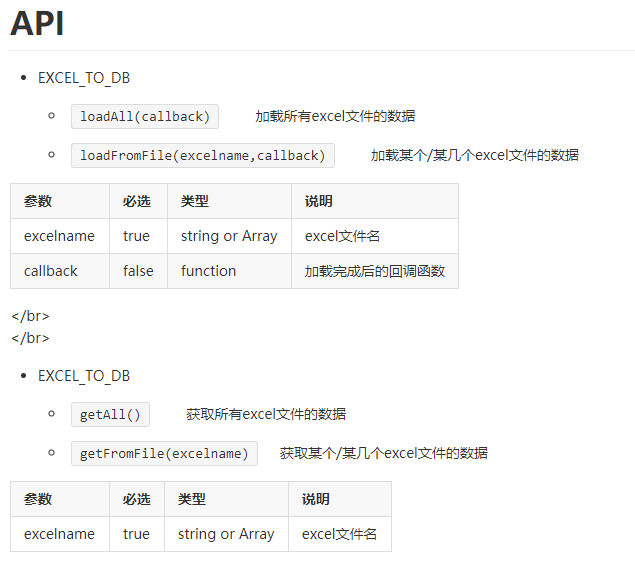Click the loadAll(callback) code snippet
Image resolution: width=635 pixels, height=568 pixels.
click(x=145, y=116)
